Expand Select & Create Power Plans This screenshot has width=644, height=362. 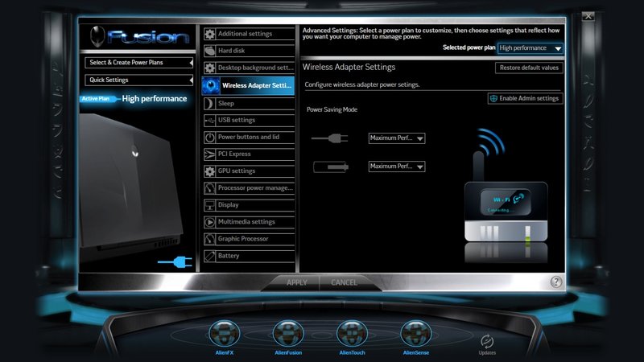138,63
